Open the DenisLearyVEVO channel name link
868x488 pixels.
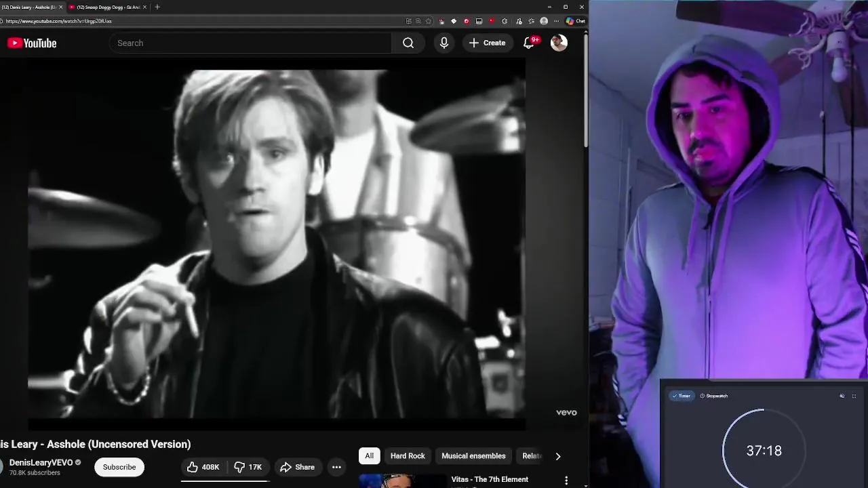pyautogui.click(x=41, y=462)
